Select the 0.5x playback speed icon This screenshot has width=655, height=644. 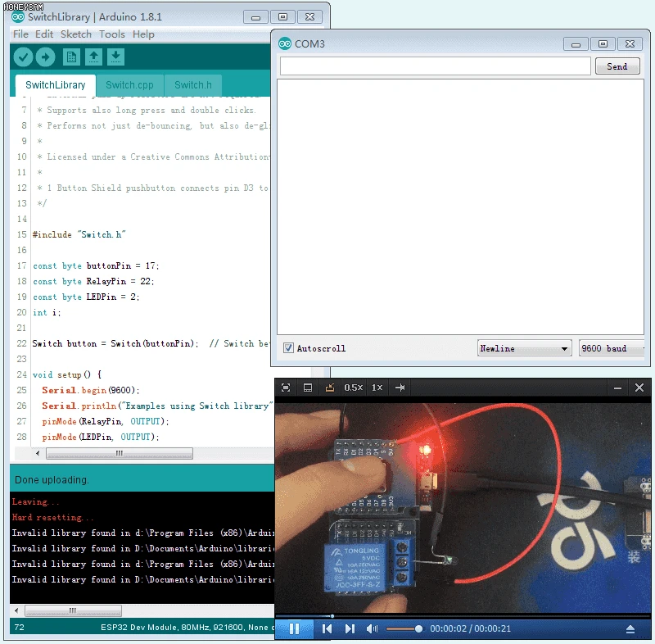point(353,387)
